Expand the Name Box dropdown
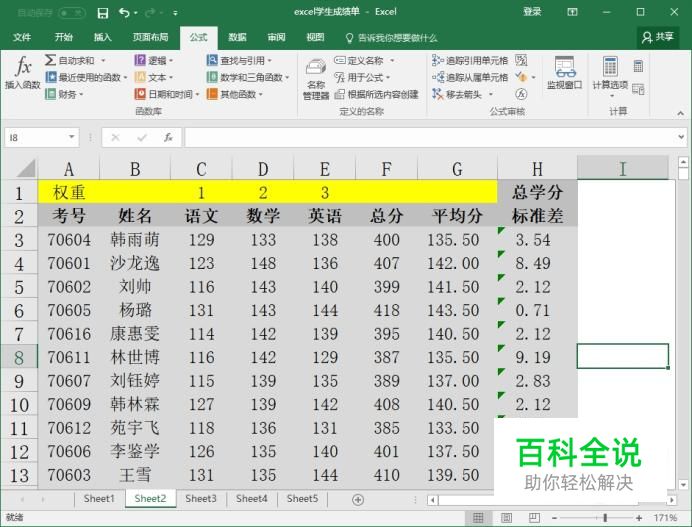The image size is (692, 527). [x=71, y=137]
